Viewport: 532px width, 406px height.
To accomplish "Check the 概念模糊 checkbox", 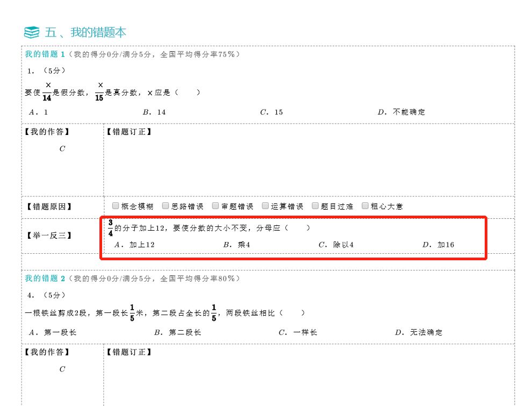I will (116, 205).
